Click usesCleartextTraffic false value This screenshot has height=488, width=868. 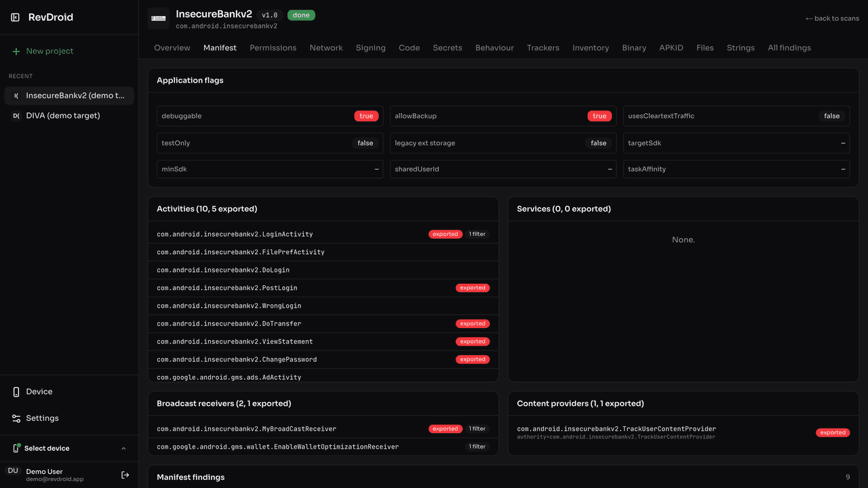click(831, 116)
